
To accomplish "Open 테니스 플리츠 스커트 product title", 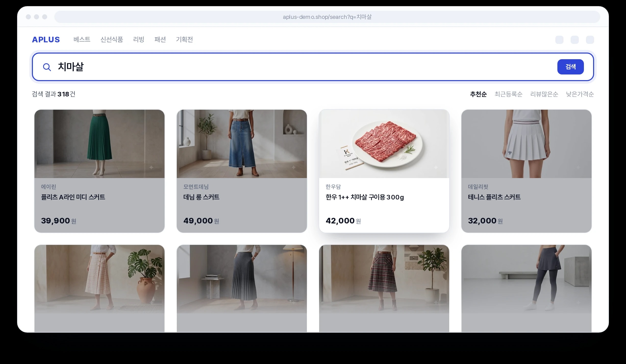I will [494, 197].
